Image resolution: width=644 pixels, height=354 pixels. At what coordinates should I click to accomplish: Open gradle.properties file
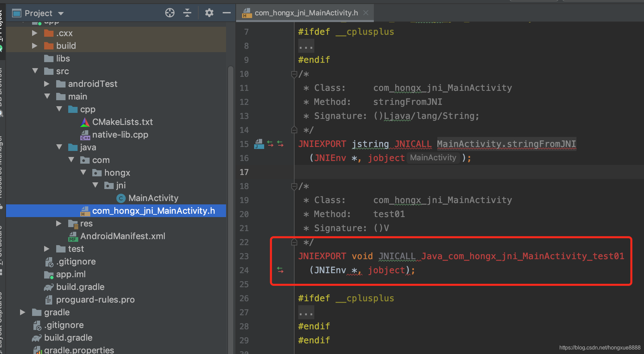79,350
